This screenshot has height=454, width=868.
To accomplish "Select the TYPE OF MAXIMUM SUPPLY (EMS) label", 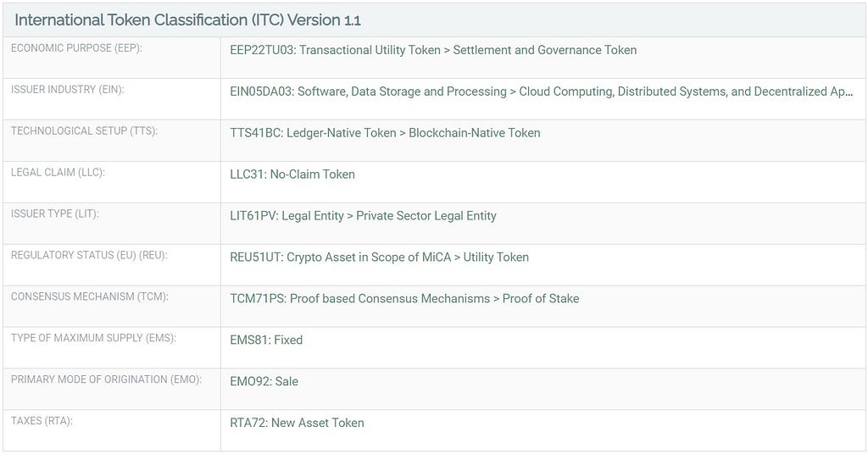I will tap(93, 338).
